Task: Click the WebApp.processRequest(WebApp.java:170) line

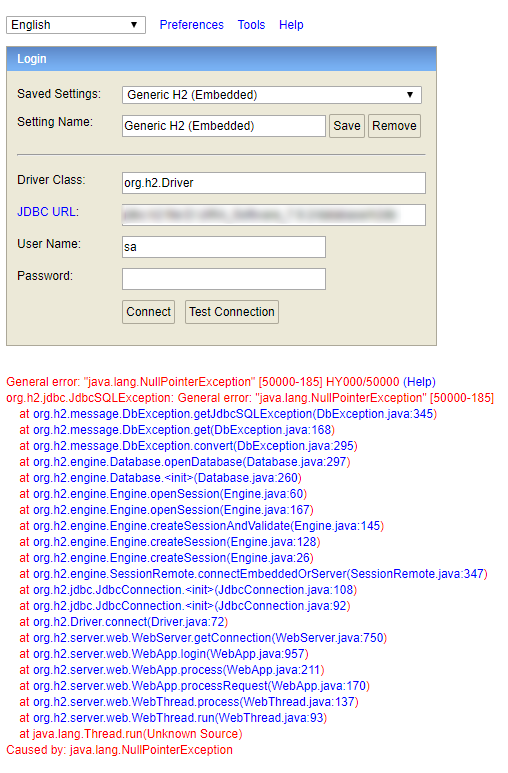Action: (x=194, y=686)
